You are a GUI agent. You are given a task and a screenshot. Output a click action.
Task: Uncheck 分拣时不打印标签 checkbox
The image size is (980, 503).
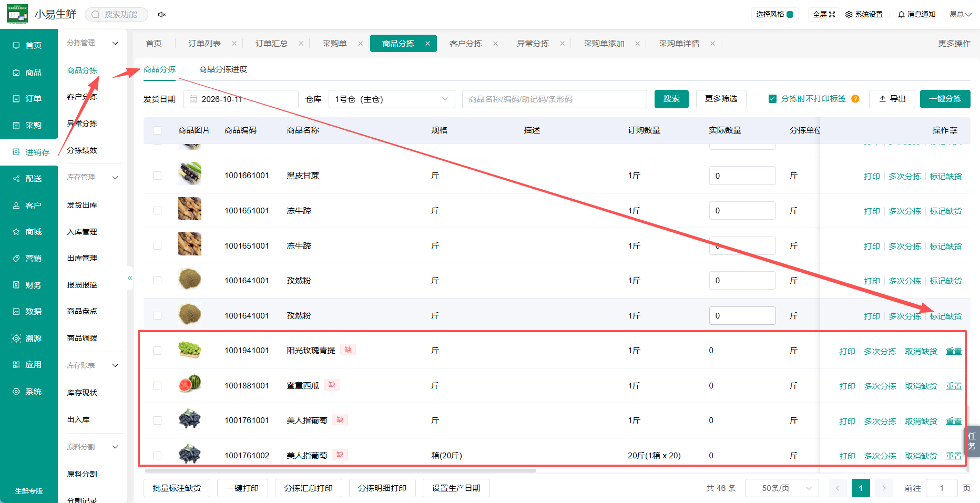[x=772, y=99]
